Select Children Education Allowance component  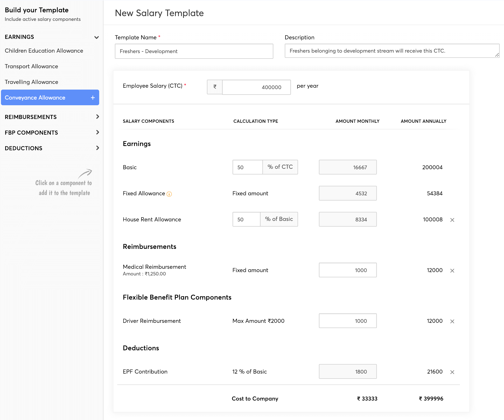pos(44,50)
